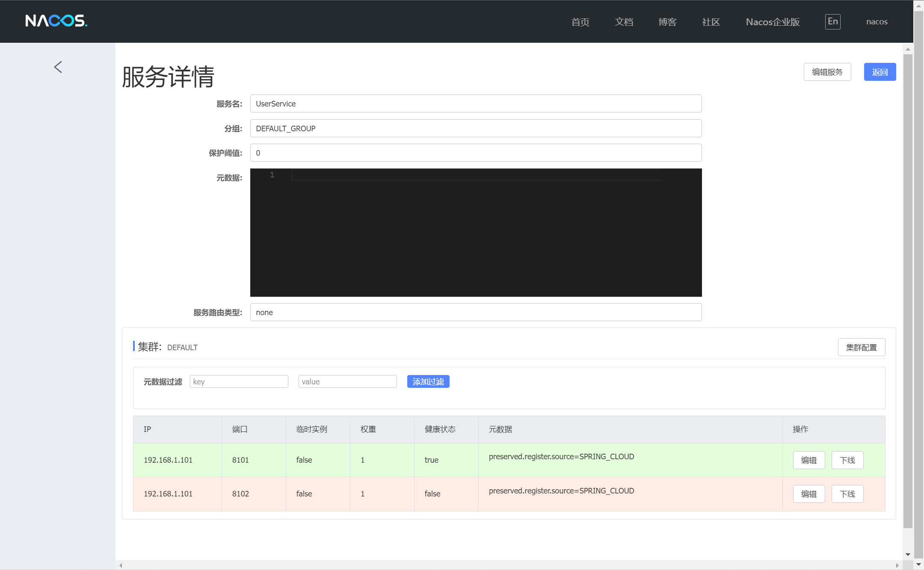Click inside 元数据 code editor
Screen dimensions: 924x570
point(476,233)
